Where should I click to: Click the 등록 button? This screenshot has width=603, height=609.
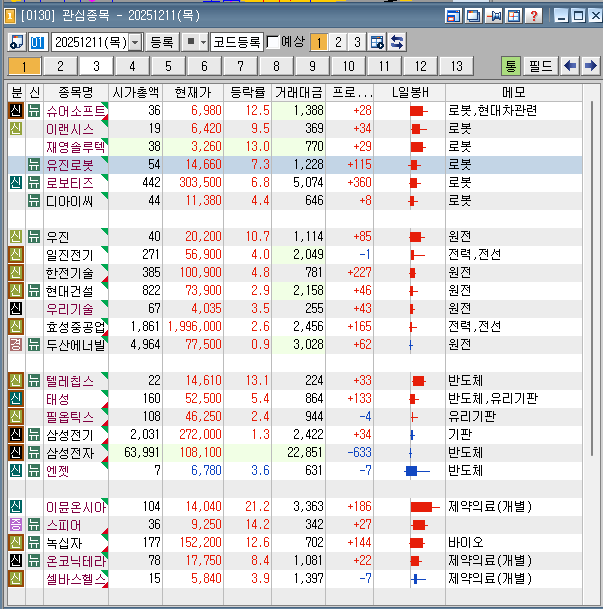point(162,42)
